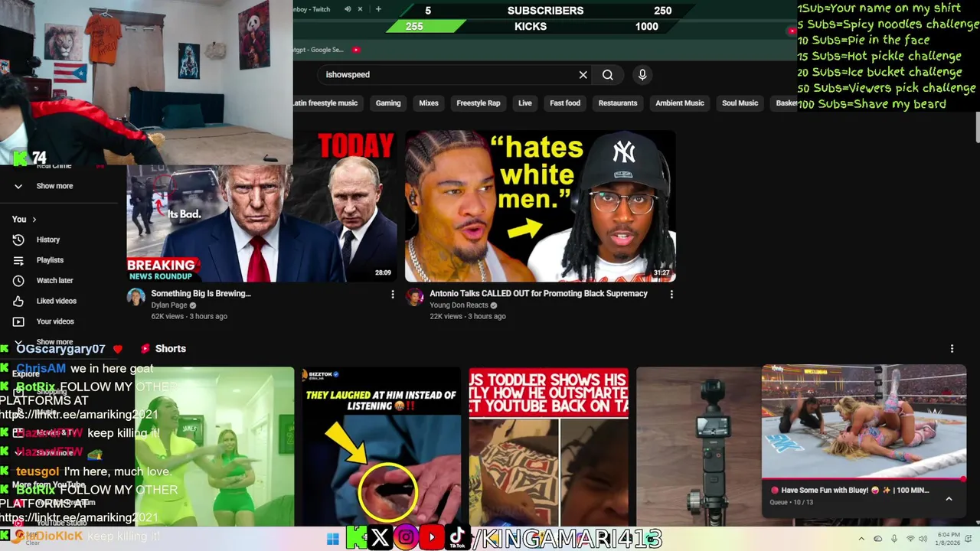Select the Gaming filter chip
980x551 pixels.
click(388, 103)
